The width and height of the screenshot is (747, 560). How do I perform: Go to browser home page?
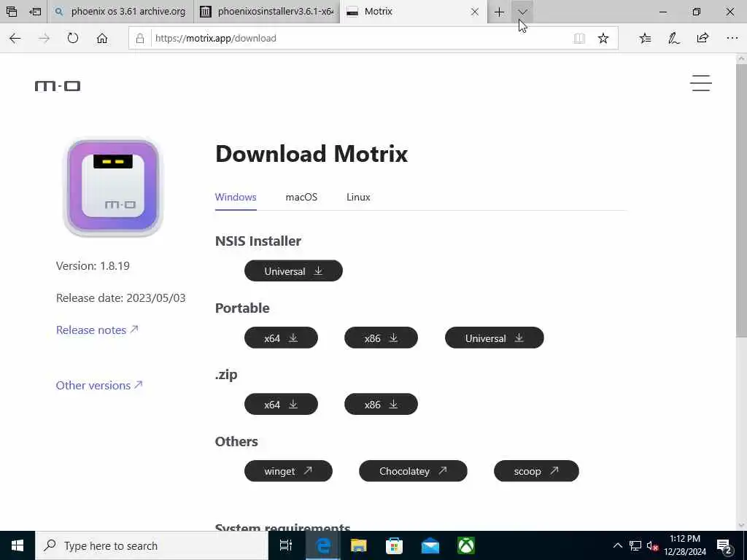[102, 38]
